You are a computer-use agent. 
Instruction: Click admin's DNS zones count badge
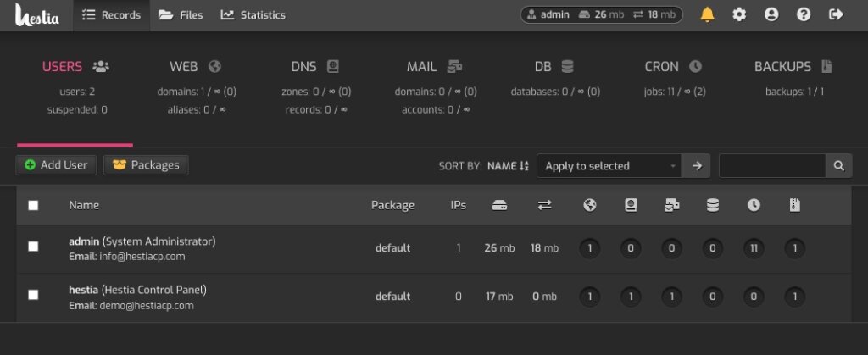coord(631,248)
